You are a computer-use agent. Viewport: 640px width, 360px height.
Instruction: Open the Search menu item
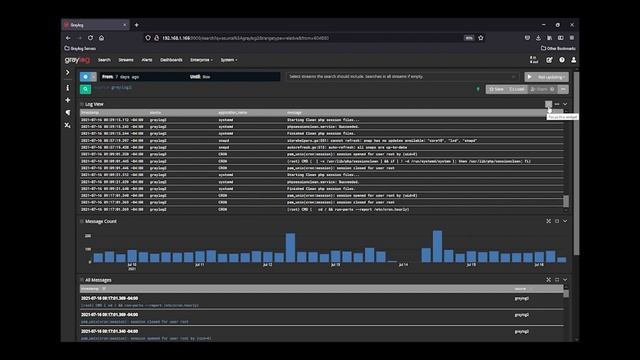coord(104,60)
